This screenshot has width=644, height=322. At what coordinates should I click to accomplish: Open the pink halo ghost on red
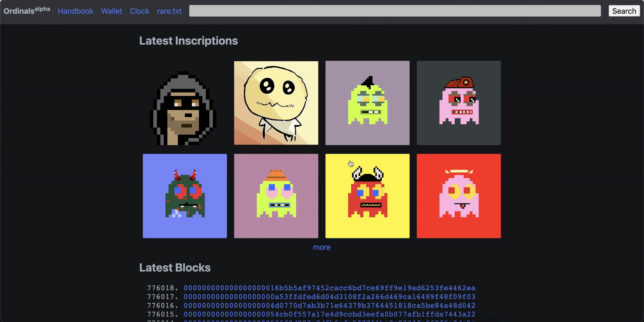click(459, 196)
